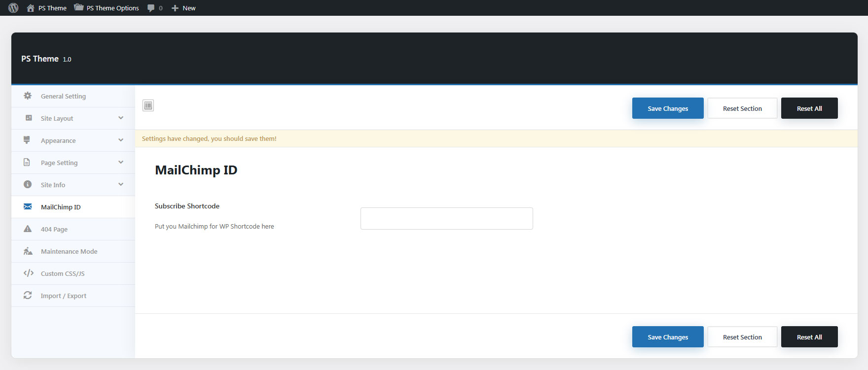Viewport: 868px width, 370px height.
Task: Click the 404 Page warning icon
Action: (28, 229)
